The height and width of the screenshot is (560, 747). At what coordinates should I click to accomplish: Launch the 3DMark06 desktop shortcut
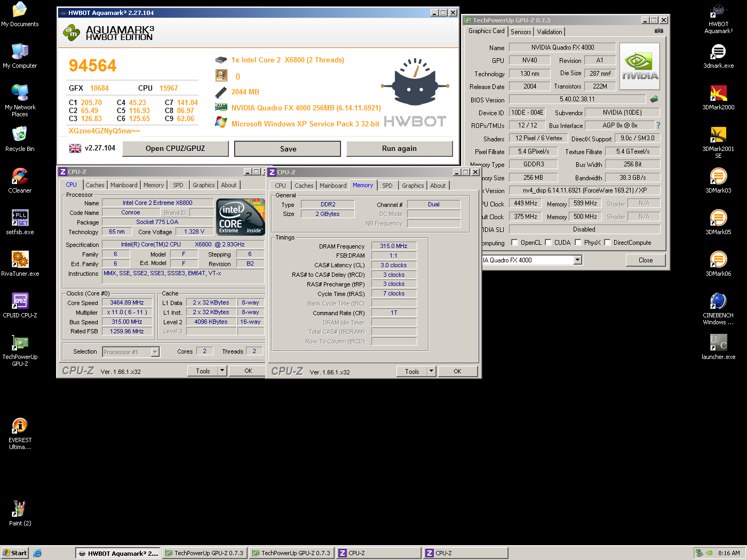[x=718, y=264]
